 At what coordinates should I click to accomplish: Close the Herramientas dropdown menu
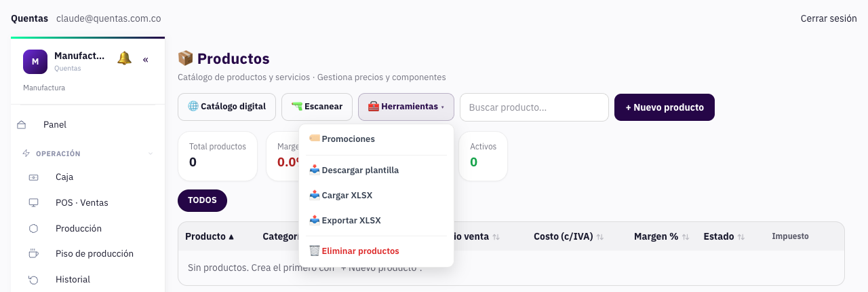[x=406, y=107]
